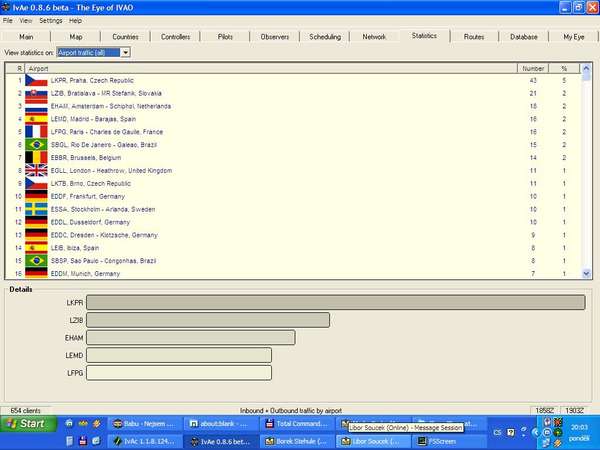Click the Spanish flag on LEIB row
The width and height of the screenshot is (600, 450).
coord(36,248)
